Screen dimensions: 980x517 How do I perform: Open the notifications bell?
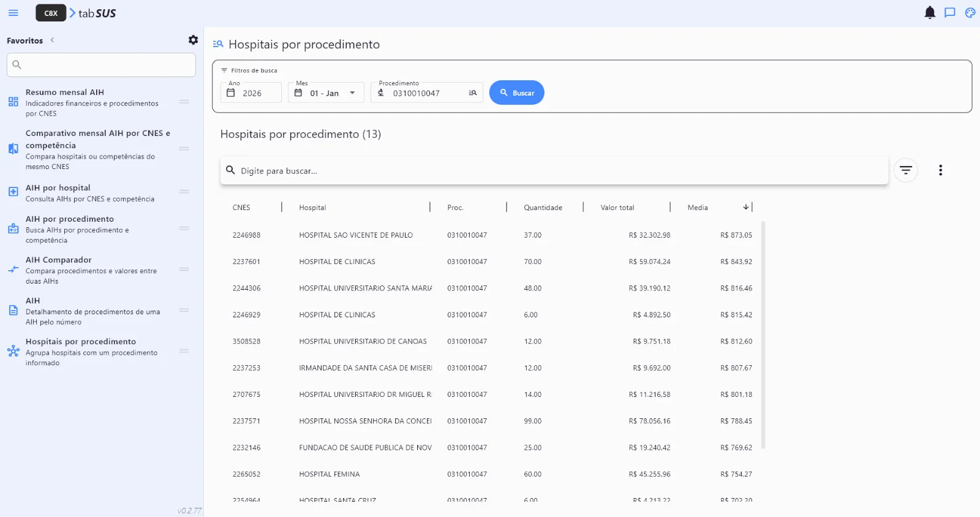click(930, 12)
